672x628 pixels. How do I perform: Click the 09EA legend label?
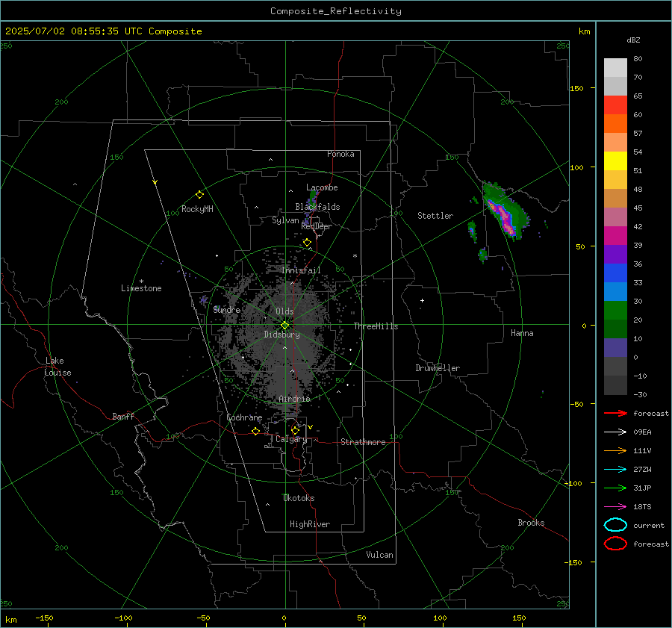point(642,432)
